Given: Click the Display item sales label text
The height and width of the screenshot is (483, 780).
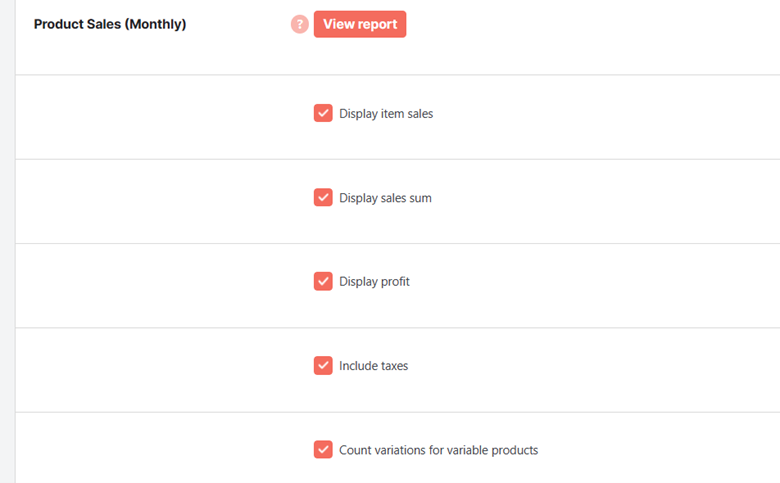Looking at the screenshot, I should click(386, 113).
